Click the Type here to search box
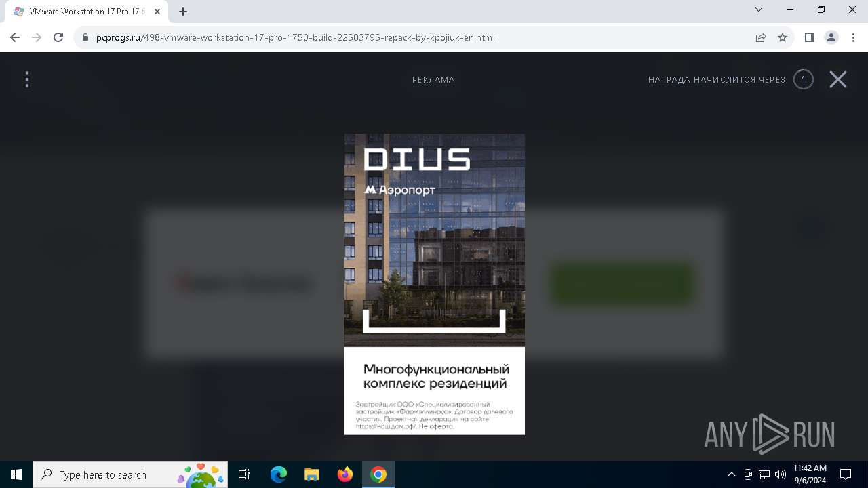The image size is (868, 488). (x=130, y=474)
